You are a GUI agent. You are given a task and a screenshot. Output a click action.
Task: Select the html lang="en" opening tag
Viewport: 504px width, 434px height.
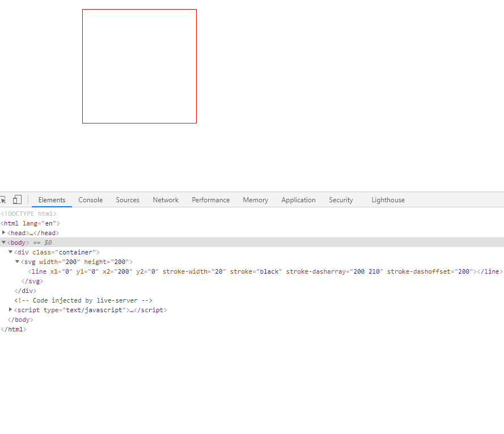30,223
